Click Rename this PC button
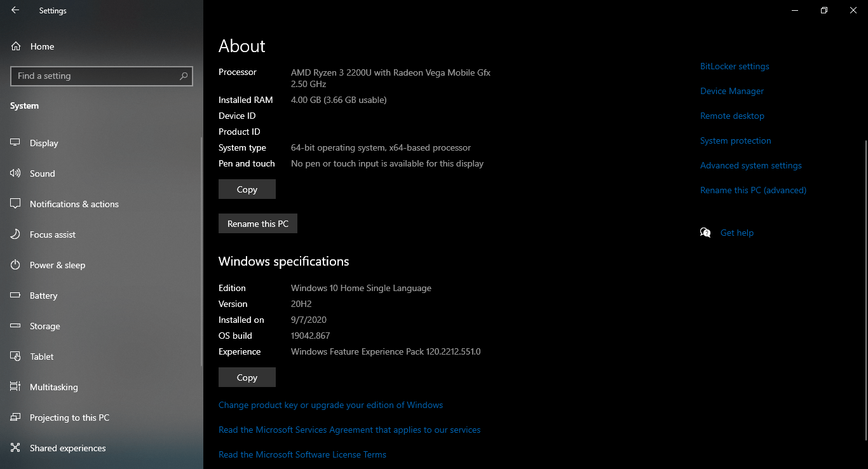Image resolution: width=868 pixels, height=469 pixels. [x=258, y=224]
